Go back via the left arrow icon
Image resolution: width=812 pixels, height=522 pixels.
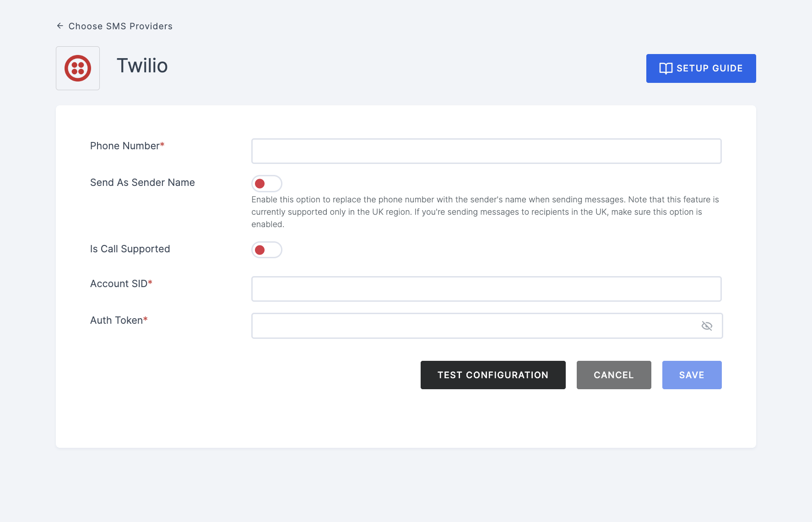click(x=60, y=26)
